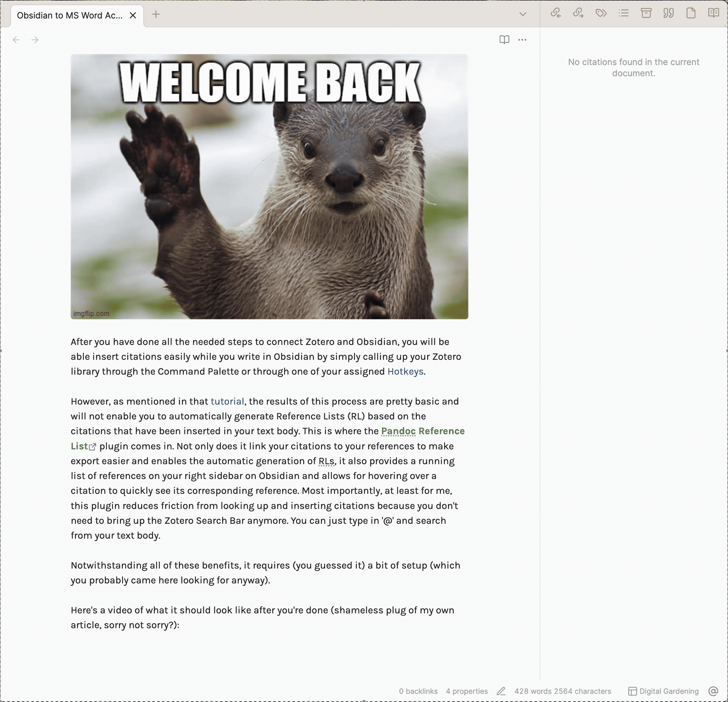Click the No citations found message
The image size is (728, 702).
point(633,67)
